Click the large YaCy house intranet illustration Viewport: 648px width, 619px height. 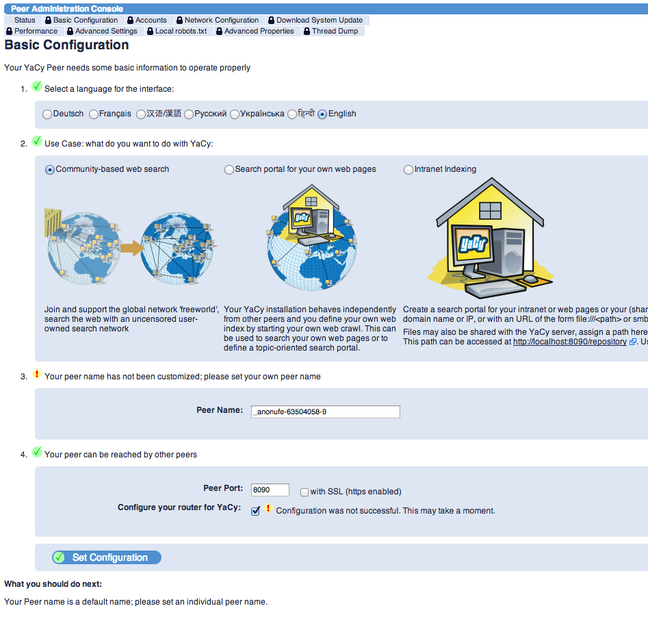pos(490,238)
